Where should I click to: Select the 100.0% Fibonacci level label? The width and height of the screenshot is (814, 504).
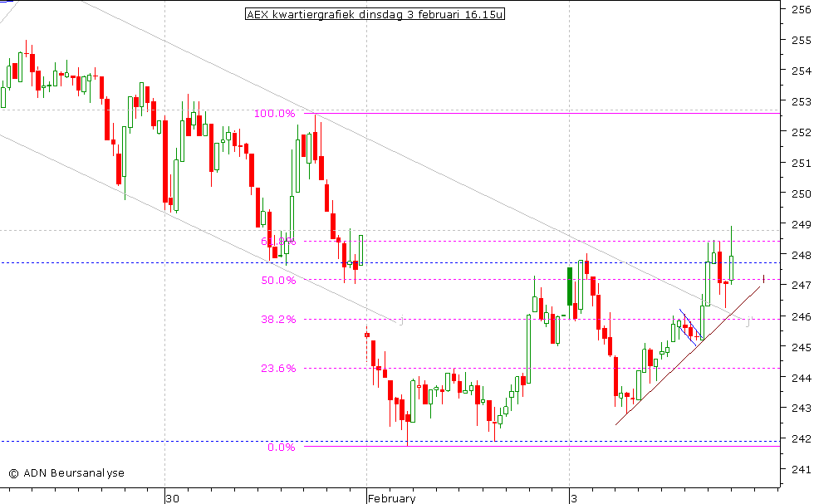[x=275, y=114]
